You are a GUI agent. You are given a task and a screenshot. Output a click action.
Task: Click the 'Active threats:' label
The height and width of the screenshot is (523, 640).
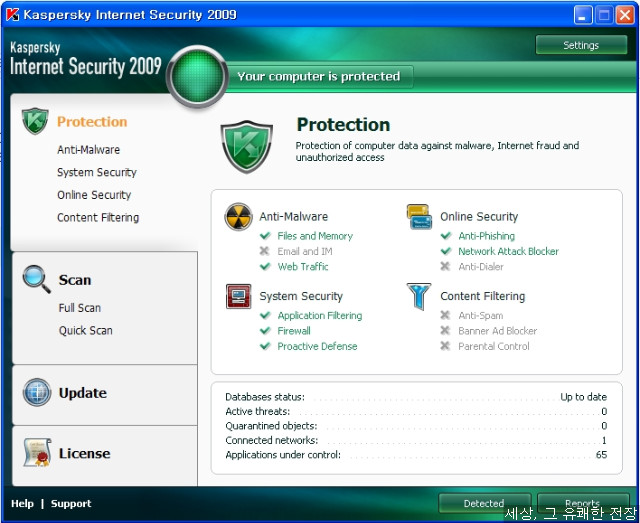[x=258, y=411]
